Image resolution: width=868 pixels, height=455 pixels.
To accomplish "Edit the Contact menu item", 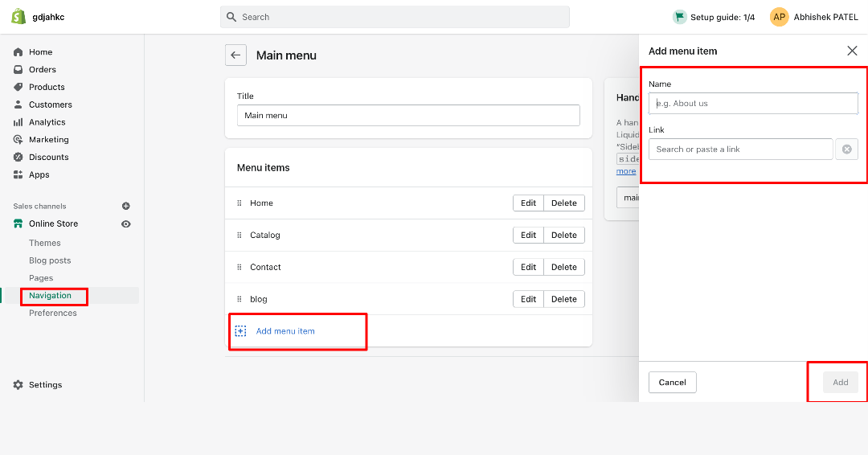I will (528, 268).
